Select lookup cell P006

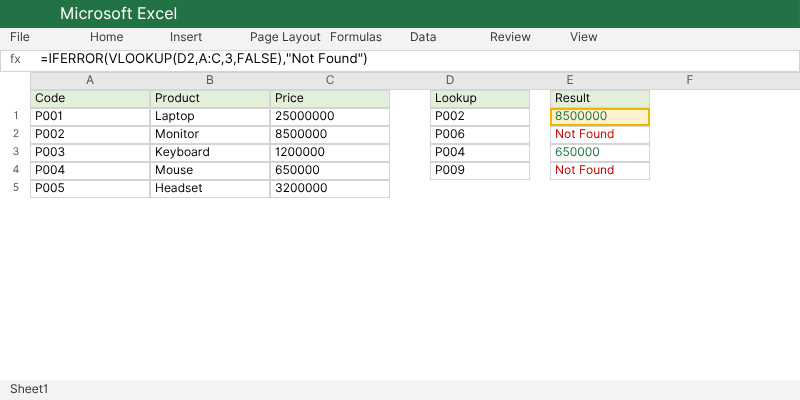tap(480, 135)
